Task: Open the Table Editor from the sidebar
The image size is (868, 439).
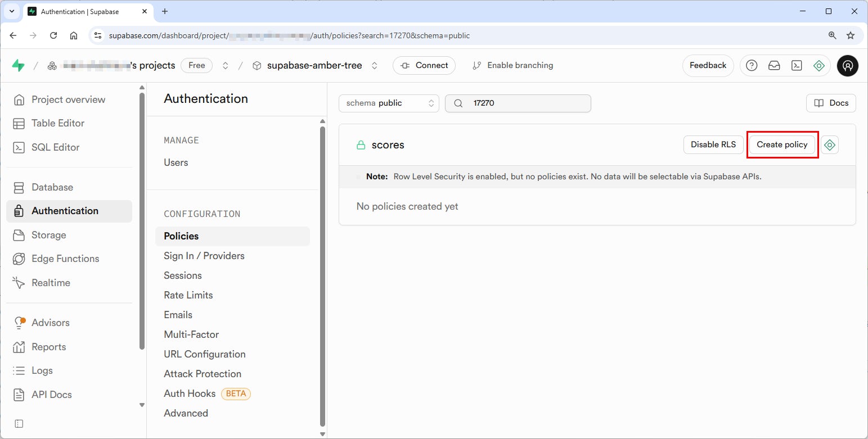Action: [56, 123]
